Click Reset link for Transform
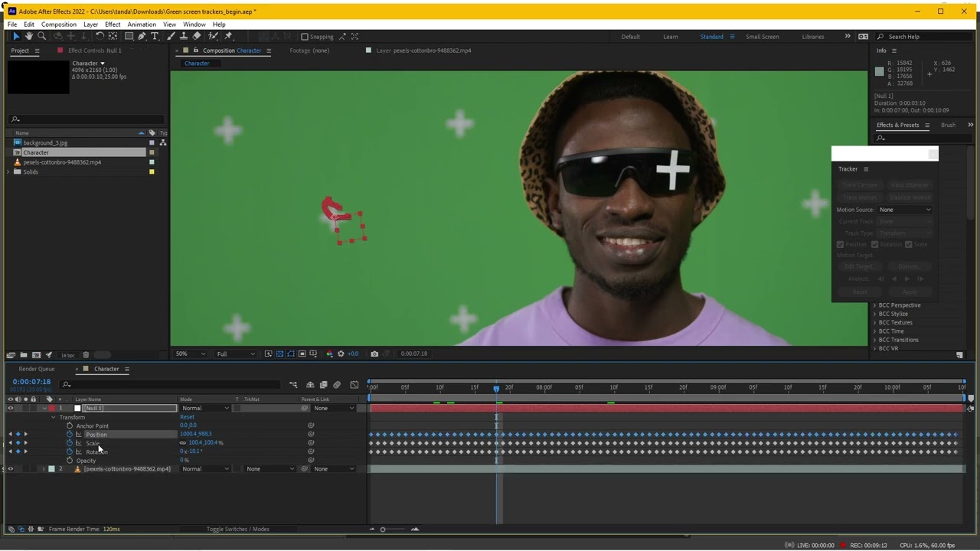 [x=187, y=417]
